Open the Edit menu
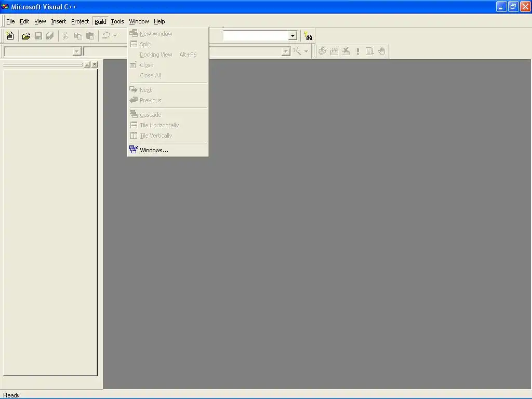This screenshot has width=532, height=399. click(24, 21)
